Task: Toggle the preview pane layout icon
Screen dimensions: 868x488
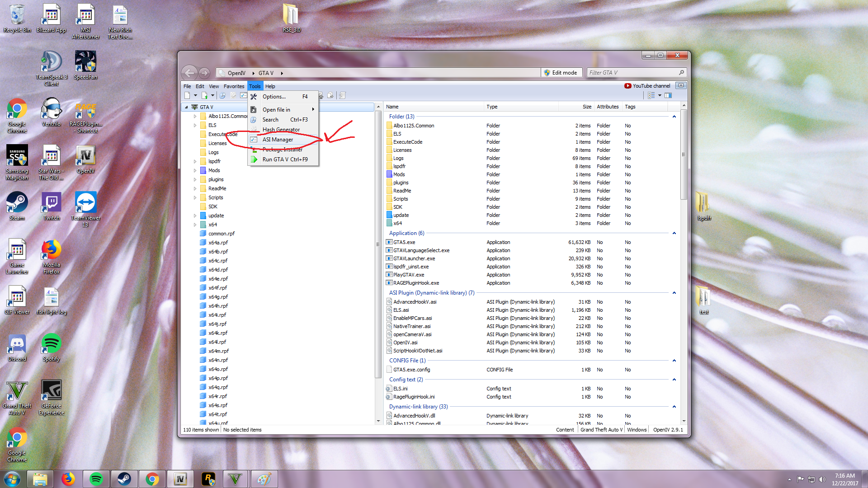Action: 668,95
